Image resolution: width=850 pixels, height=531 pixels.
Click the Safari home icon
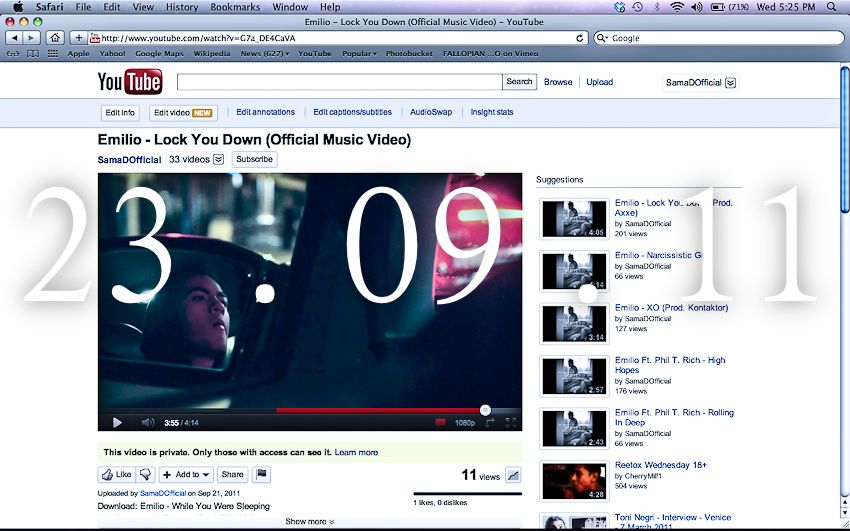coord(55,38)
